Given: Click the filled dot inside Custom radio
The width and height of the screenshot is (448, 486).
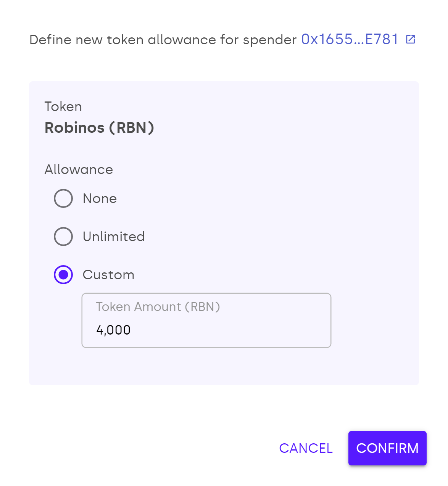Looking at the screenshot, I should (63, 275).
